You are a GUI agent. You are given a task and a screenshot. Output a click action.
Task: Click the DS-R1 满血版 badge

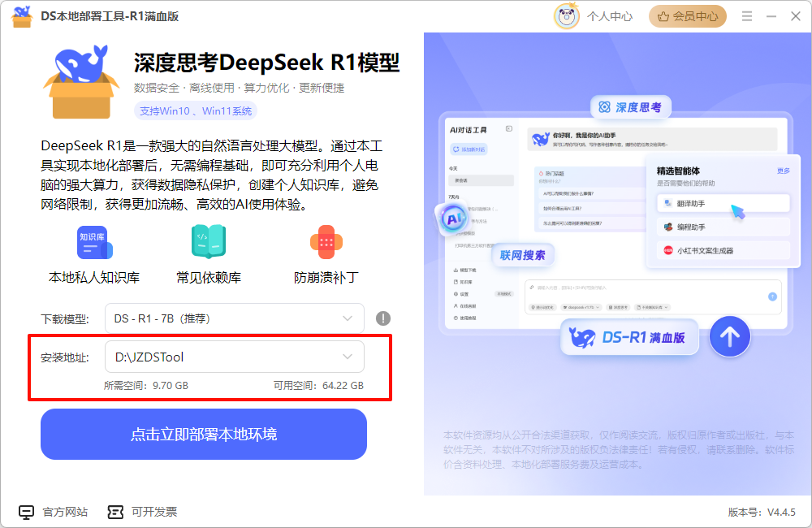(628, 337)
